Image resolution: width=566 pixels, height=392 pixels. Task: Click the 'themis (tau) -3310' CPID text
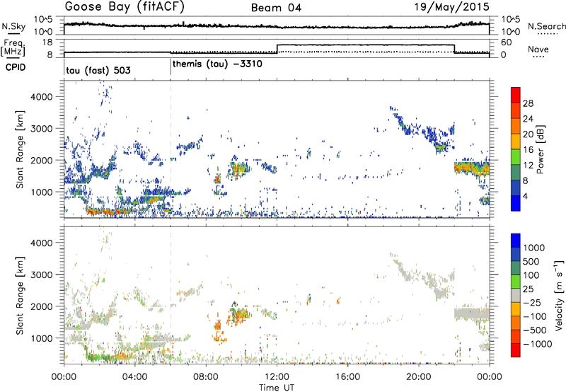click(x=217, y=64)
